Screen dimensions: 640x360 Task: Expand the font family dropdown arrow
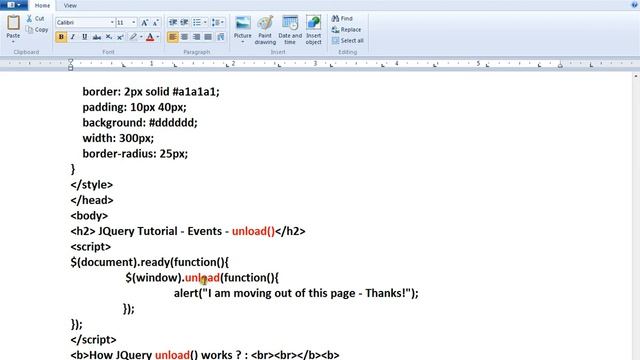tap(112, 22)
